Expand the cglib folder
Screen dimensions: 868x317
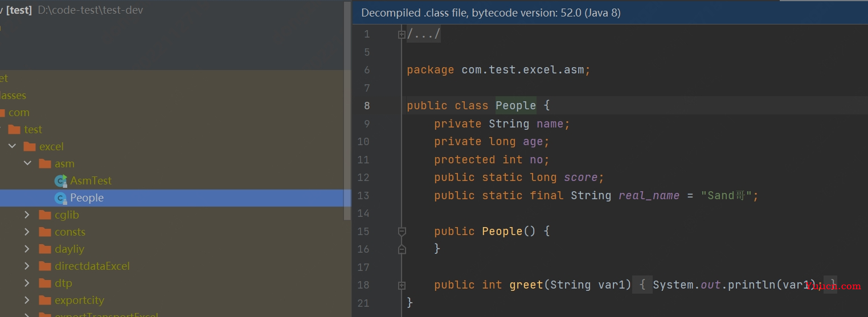[x=27, y=215]
